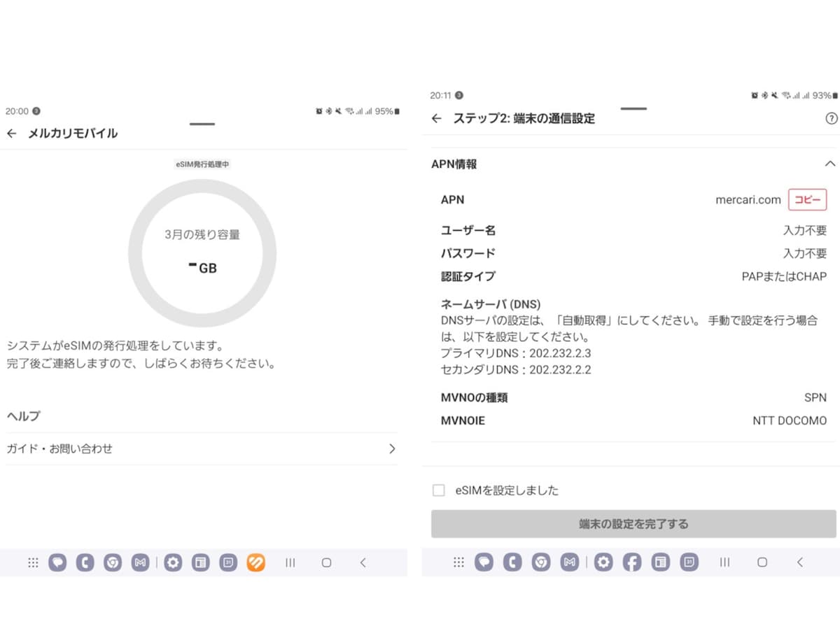Image resolution: width=840 pixels, height=626 pixels.
Task: Open Facebook icon in right screen taskbar
Action: tap(631, 562)
